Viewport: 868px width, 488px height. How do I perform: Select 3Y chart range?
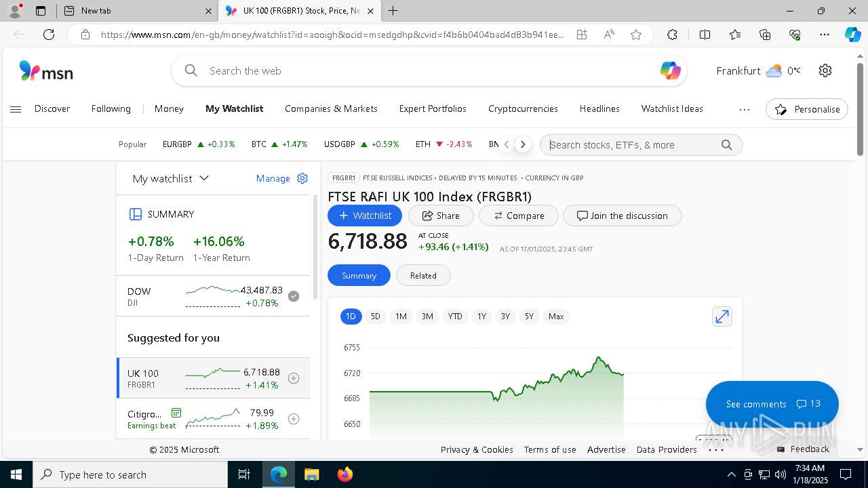[x=505, y=317]
